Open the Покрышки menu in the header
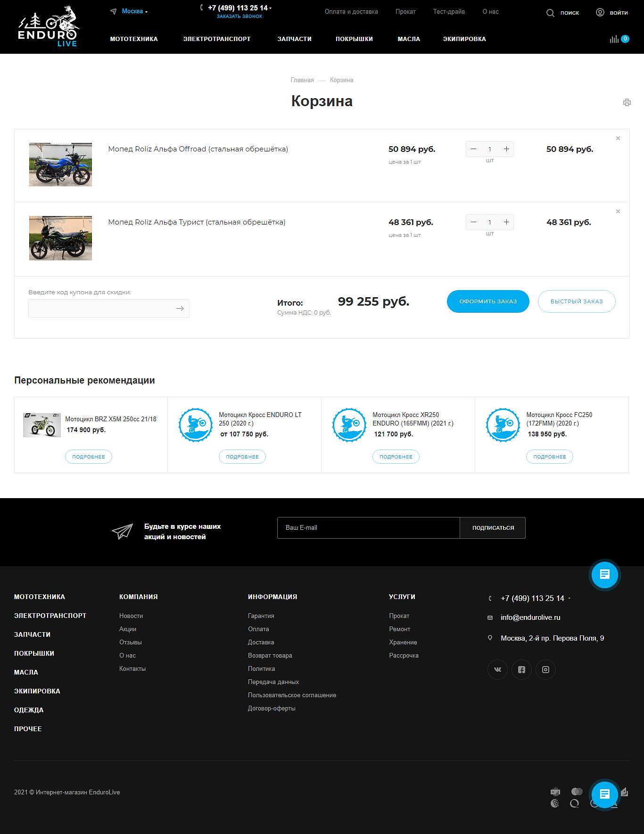This screenshot has width=644, height=834. click(354, 39)
